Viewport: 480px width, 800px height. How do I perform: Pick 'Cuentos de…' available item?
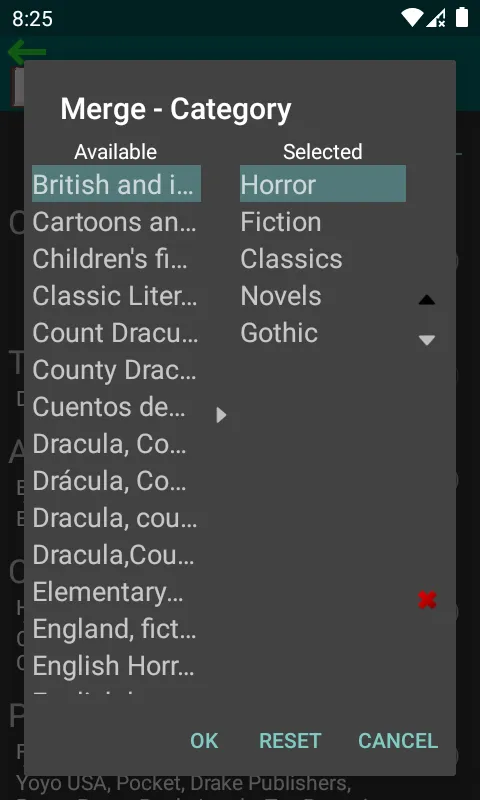[116, 407]
